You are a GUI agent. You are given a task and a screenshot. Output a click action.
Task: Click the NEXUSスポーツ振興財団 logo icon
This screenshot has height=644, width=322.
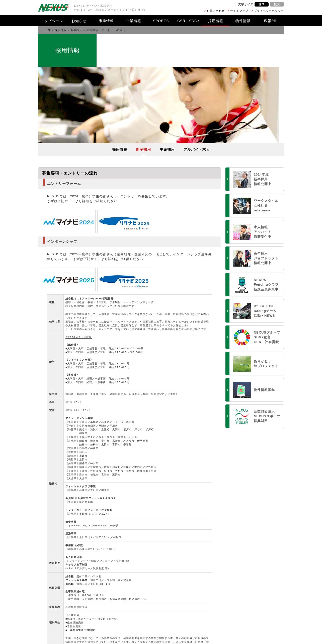pos(242,416)
